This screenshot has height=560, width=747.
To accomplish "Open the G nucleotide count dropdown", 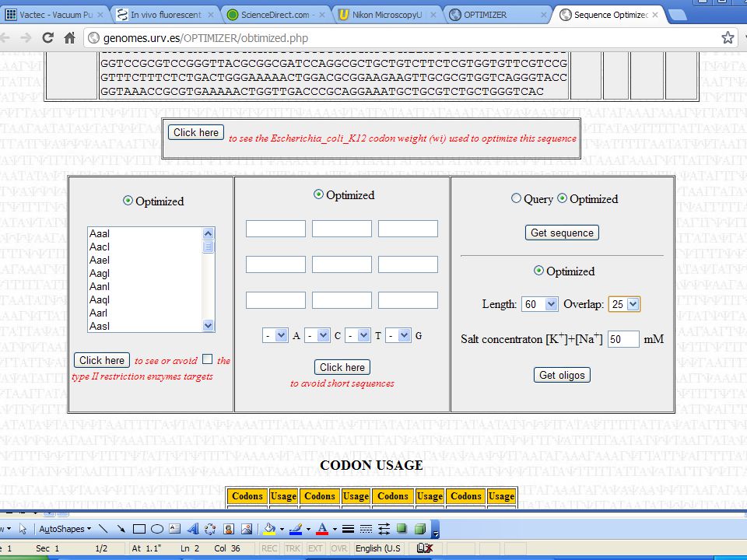I will pos(398,336).
